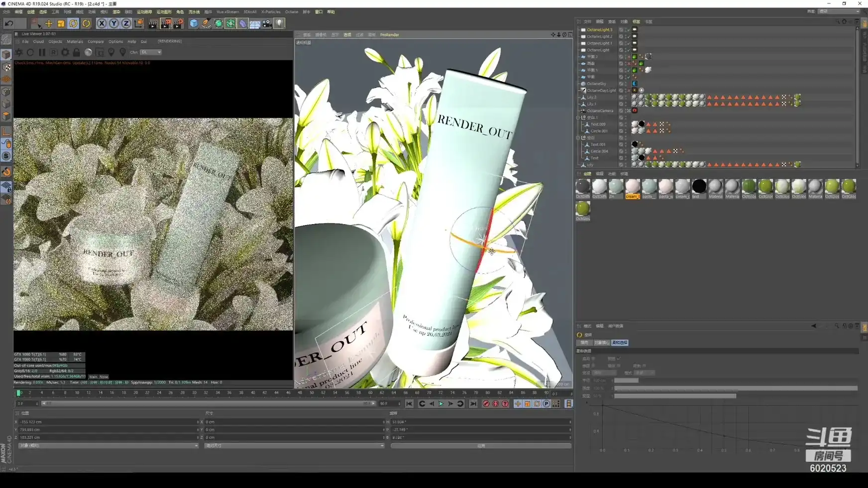Collapse the 空白.1 null group
Screen dimensions: 868x488
tap(578, 118)
